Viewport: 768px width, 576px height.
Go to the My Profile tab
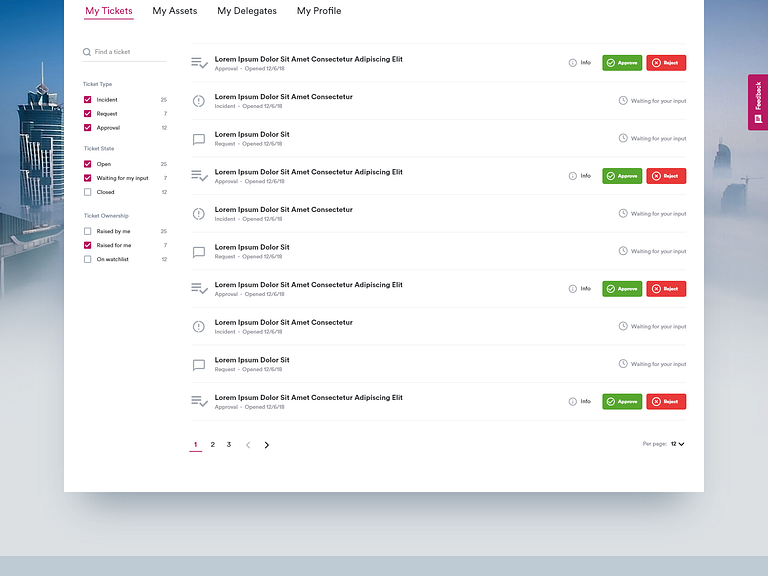319,11
